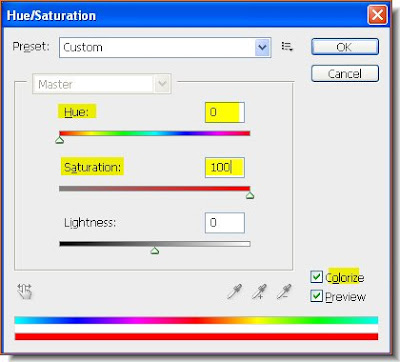This screenshot has width=400, height=362.
Task: Click the Saturation gray-to-red slider track
Action: (155, 189)
